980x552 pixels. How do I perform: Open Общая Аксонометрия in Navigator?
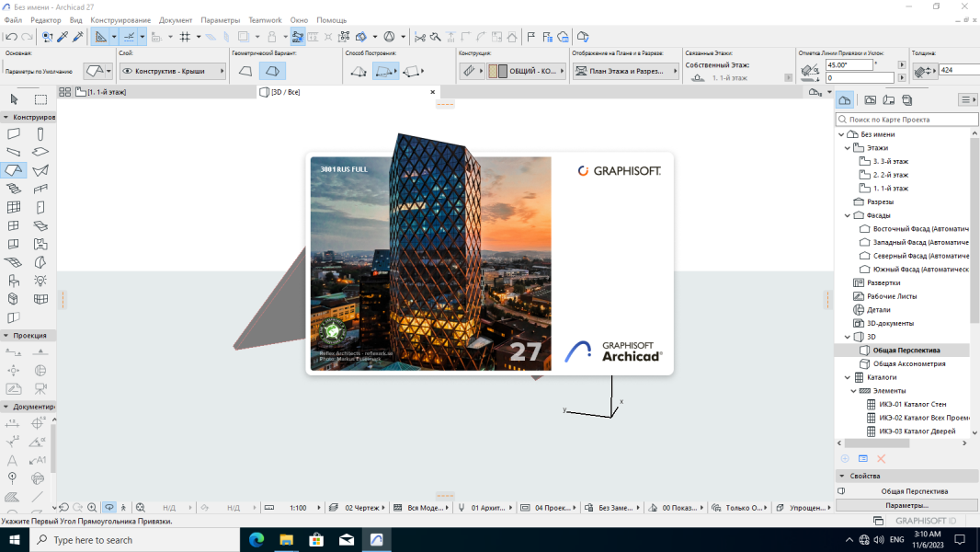[908, 363]
